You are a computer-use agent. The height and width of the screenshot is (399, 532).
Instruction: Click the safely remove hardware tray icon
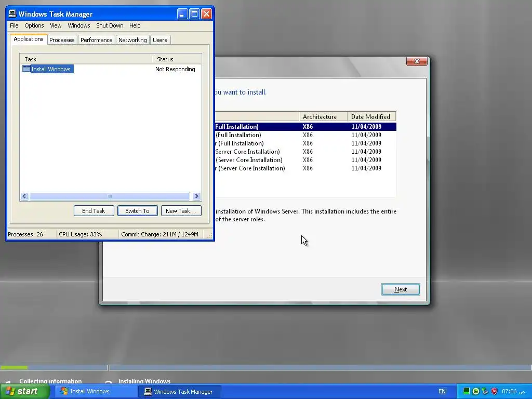(x=485, y=392)
